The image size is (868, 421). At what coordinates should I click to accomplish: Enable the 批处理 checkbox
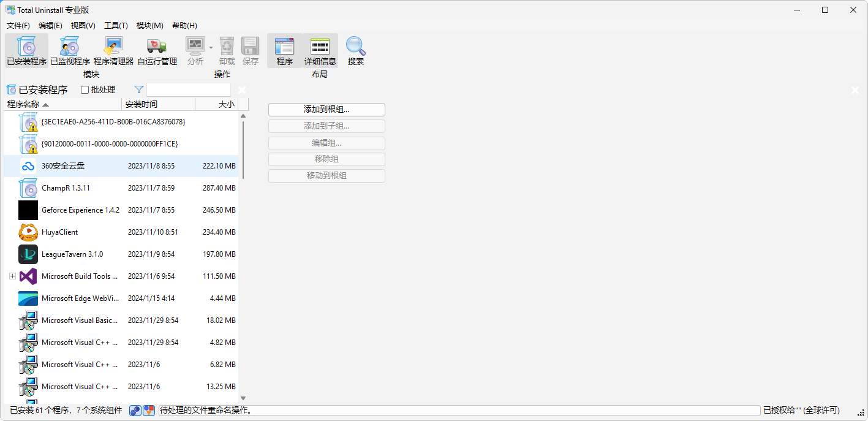pos(85,90)
